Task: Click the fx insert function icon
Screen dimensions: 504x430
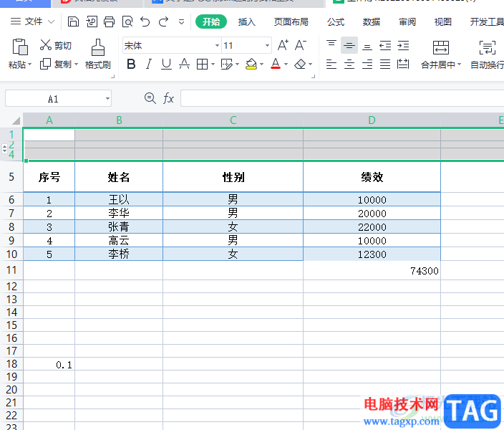Action: [x=168, y=98]
